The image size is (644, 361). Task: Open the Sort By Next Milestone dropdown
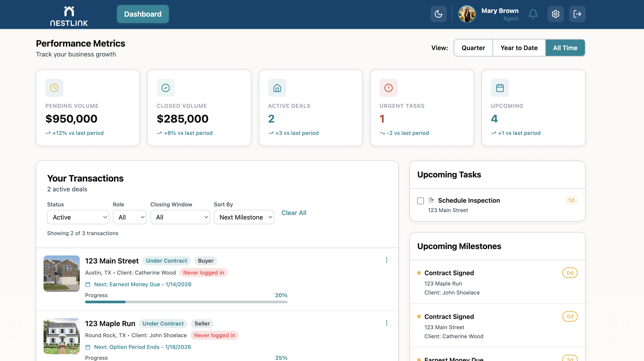tap(244, 217)
